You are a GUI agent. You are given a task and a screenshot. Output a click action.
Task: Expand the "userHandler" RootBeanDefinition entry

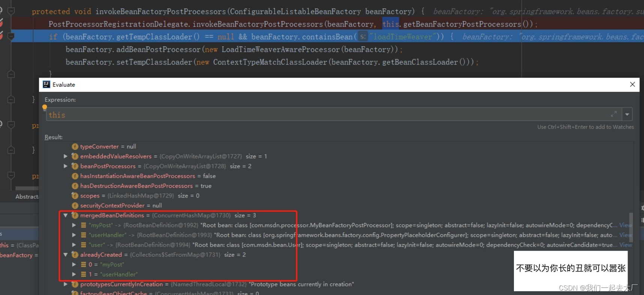coord(74,235)
